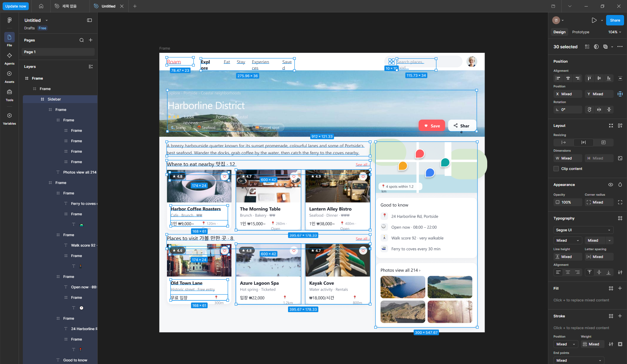Click the Update now button
This screenshot has height=364, width=627.
point(16,6)
